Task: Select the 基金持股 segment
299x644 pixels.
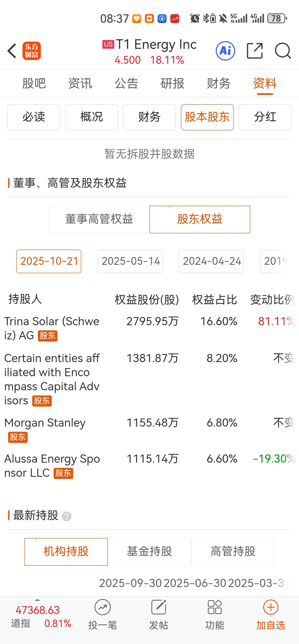Action: tap(149, 552)
